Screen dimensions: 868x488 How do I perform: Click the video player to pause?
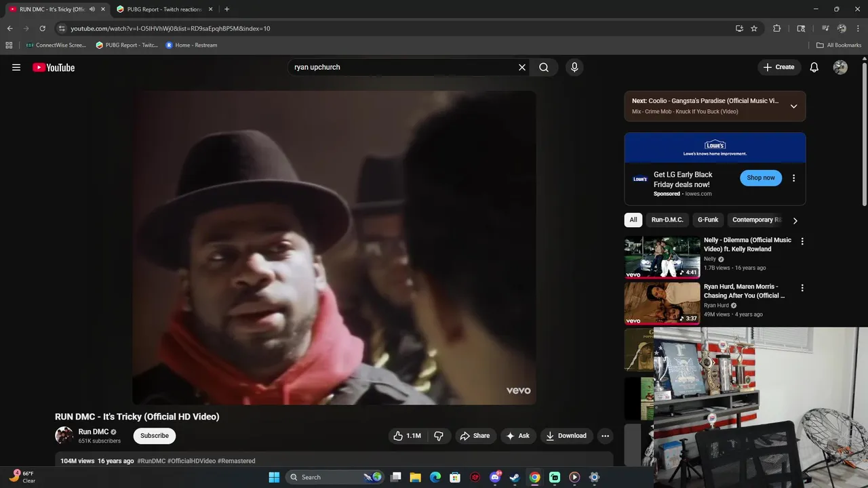(334, 248)
